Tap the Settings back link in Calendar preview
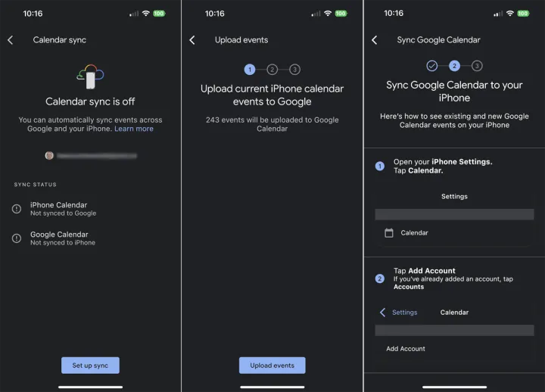Viewport: 545px width, 392px height. point(399,313)
